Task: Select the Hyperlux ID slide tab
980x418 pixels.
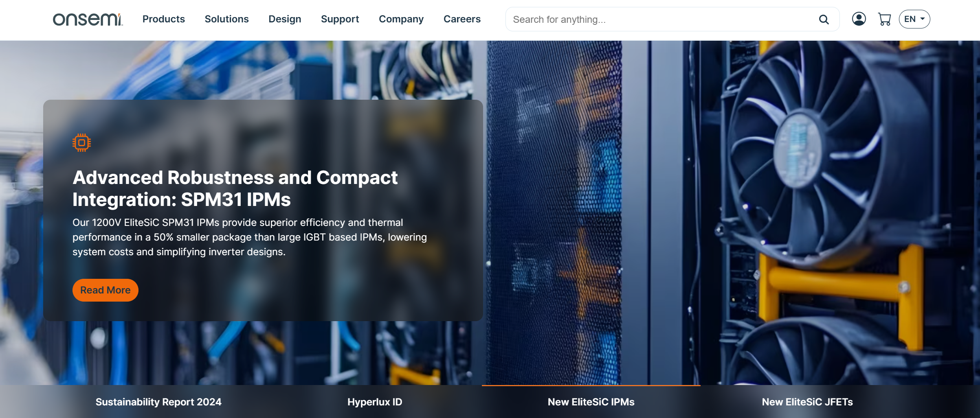Action: point(374,402)
